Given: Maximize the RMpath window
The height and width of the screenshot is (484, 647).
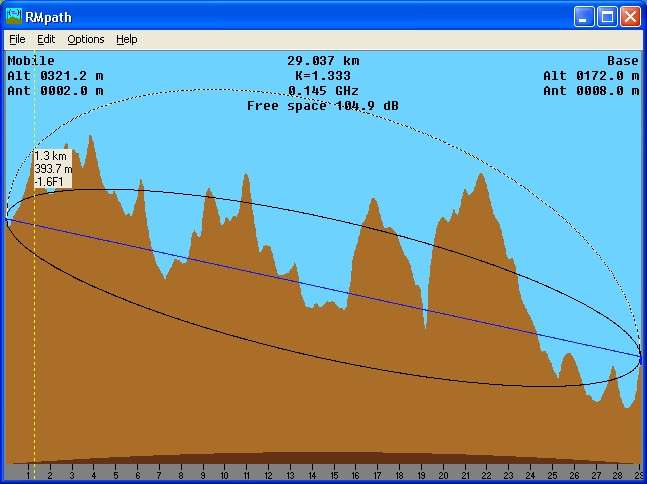Looking at the screenshot, I should pyautogui.click(x=607, y=17).
